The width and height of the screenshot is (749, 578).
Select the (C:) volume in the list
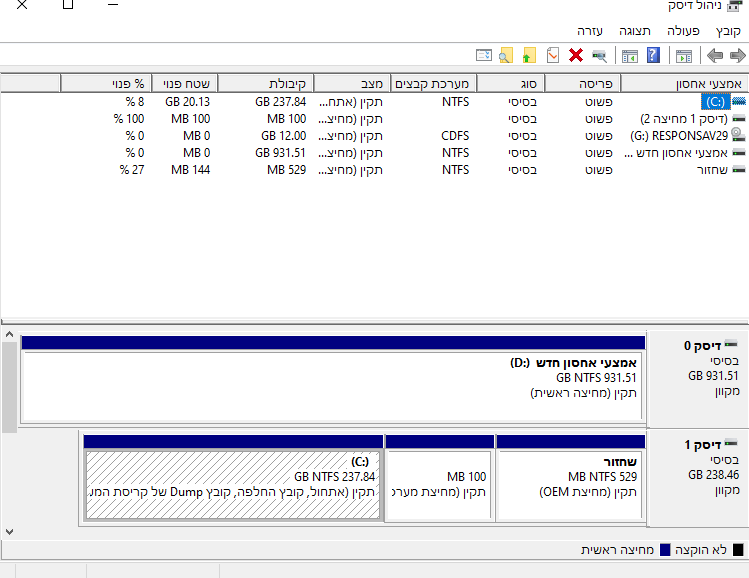point(714,101)
